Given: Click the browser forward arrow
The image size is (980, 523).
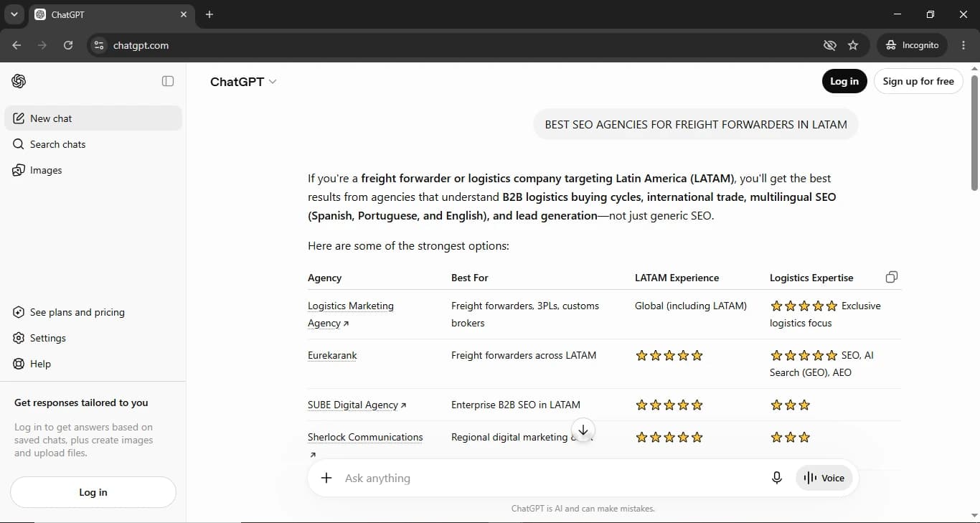Looking at the screenshot, I should pos(42,45).
